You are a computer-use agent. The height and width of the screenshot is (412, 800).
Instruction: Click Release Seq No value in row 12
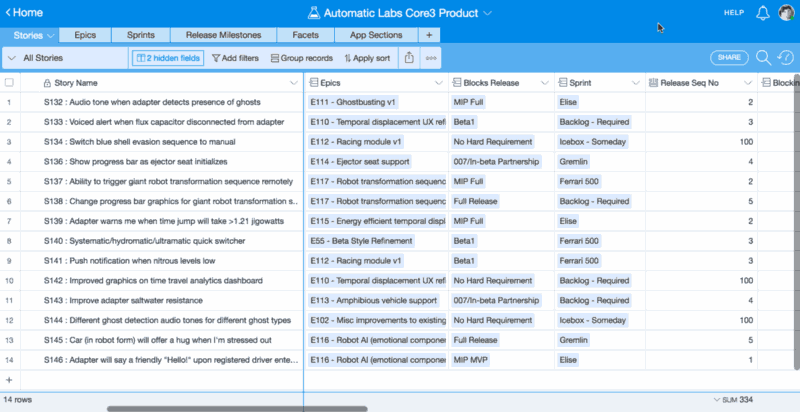702,320
